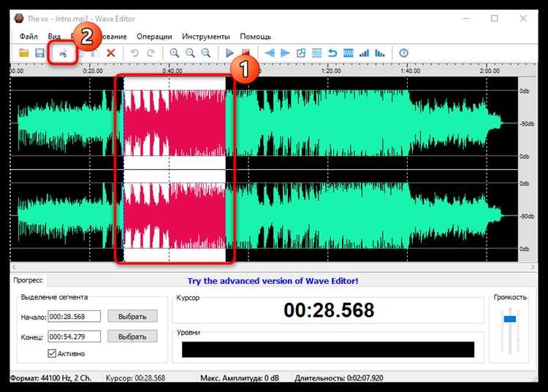Viewport: 548px width, 392px height.
Task: Click the pink selected region in top channel
Action: 175,123
